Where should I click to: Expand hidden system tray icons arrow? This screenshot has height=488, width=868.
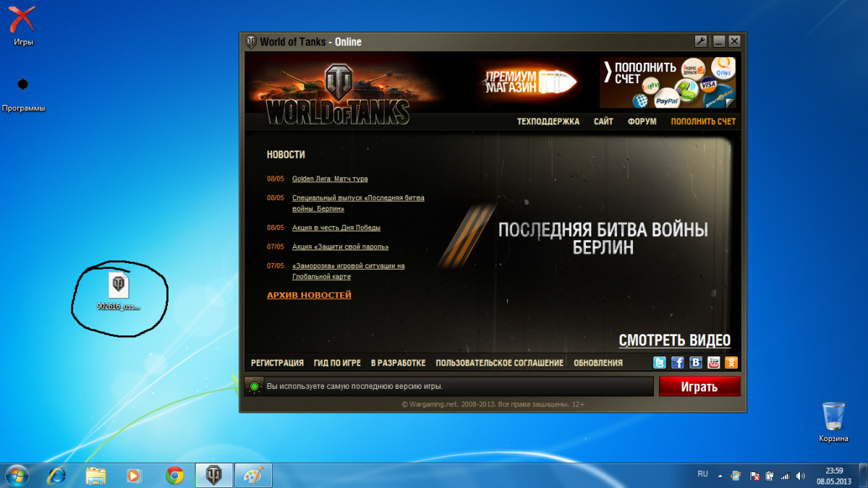(x=720, y=476)
